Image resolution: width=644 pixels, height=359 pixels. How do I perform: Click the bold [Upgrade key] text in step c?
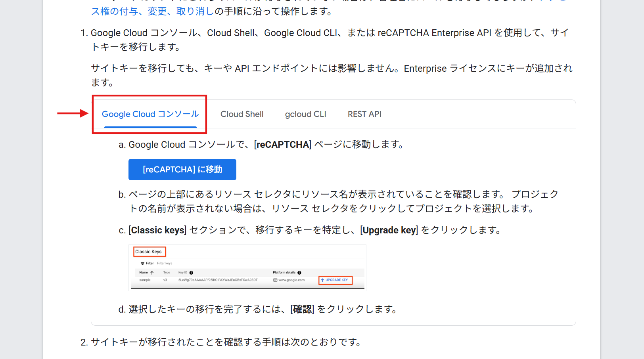(x=389, y=230)
